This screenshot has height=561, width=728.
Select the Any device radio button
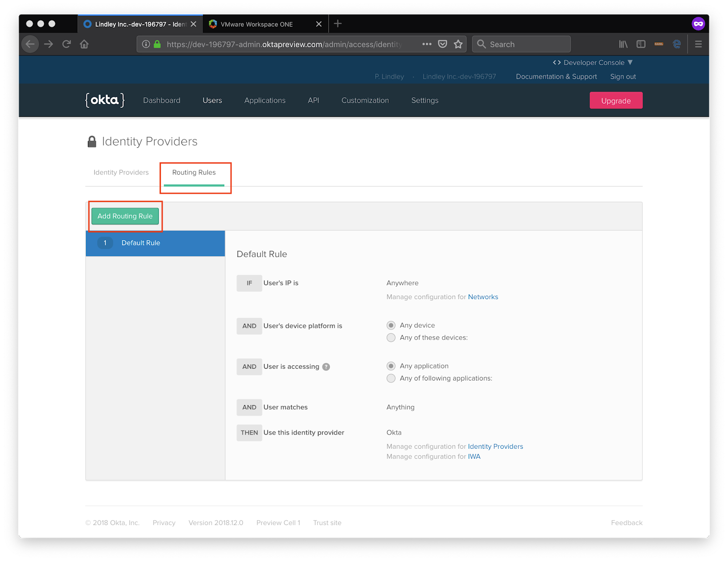tap(391, 326)
